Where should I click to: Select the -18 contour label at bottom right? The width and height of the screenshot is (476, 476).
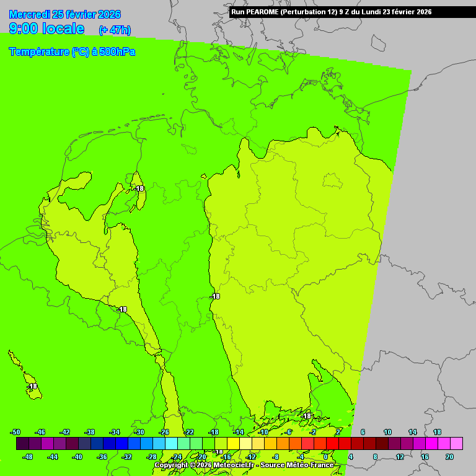point(305,416)
